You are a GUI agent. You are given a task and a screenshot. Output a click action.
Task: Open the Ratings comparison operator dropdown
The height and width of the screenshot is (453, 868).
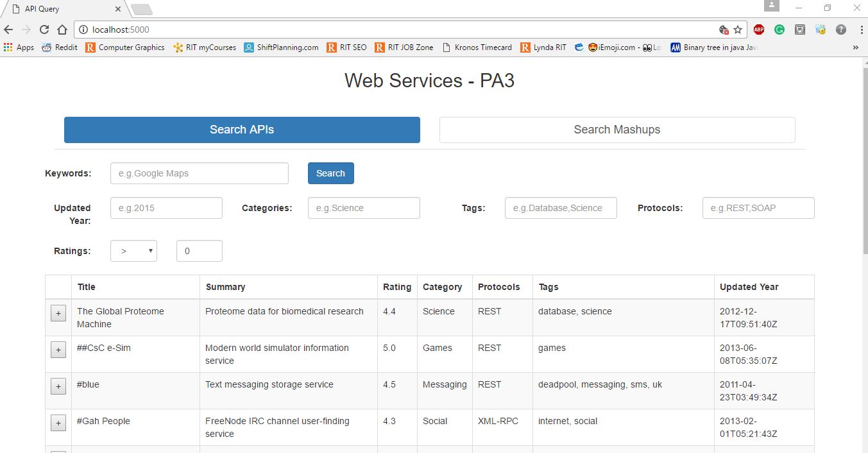click(133, 251)
